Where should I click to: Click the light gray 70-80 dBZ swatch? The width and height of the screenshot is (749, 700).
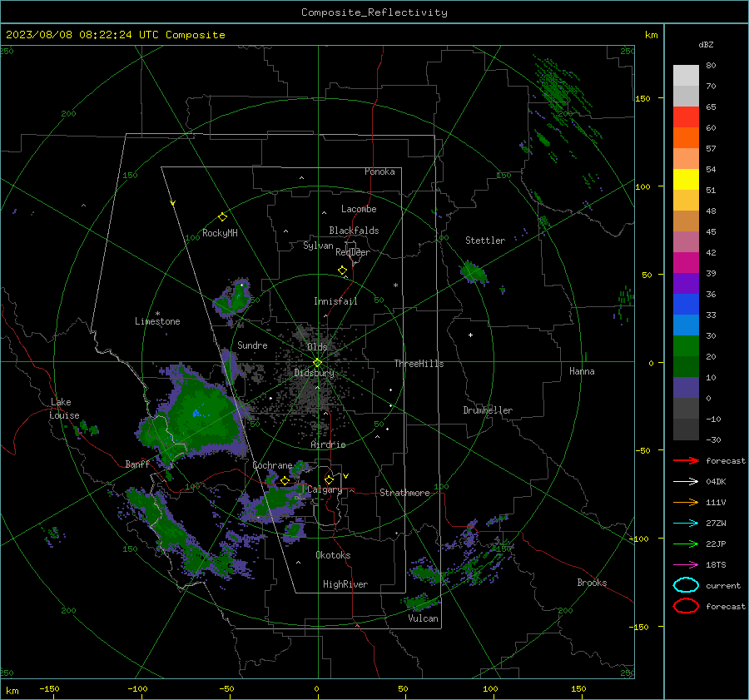click(686, 76)
